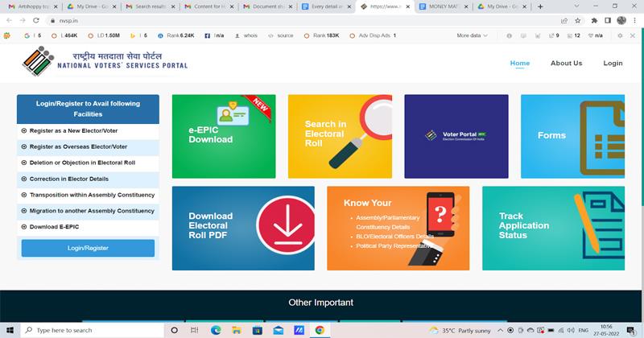Close the SEO toolbar with X

tap(633, 35)
